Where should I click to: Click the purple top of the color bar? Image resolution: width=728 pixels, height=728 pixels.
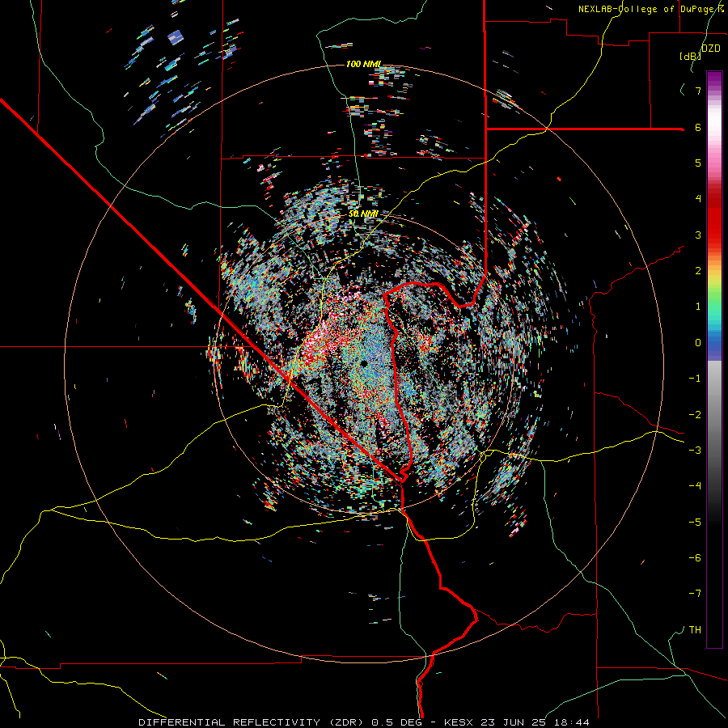[714, 78]
